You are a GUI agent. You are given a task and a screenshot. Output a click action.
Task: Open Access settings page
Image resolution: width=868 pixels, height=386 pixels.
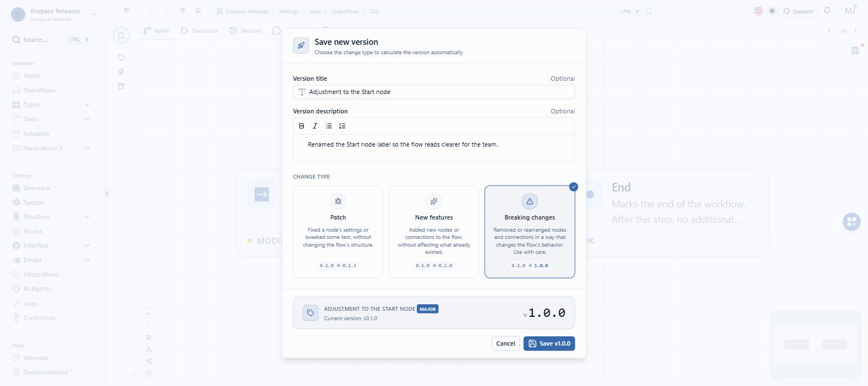33,231
